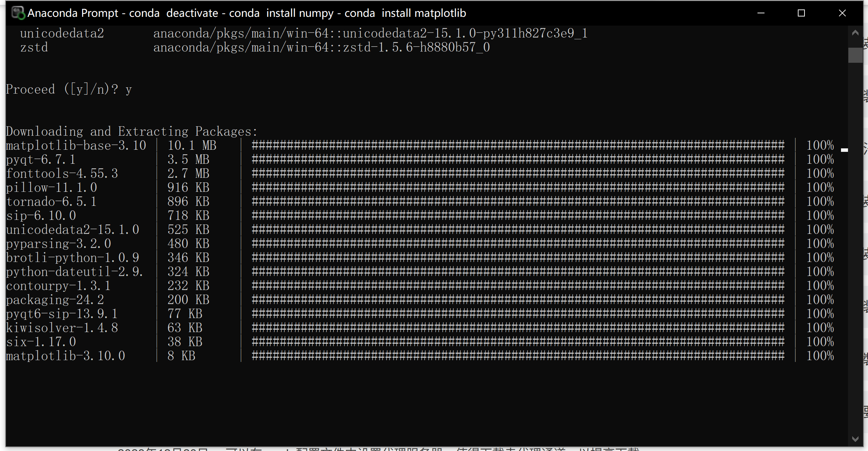The image size is (868, 451).
Task: Click the scrollbar up arrow
Action: pyautogui.click(x=855, y=33)
